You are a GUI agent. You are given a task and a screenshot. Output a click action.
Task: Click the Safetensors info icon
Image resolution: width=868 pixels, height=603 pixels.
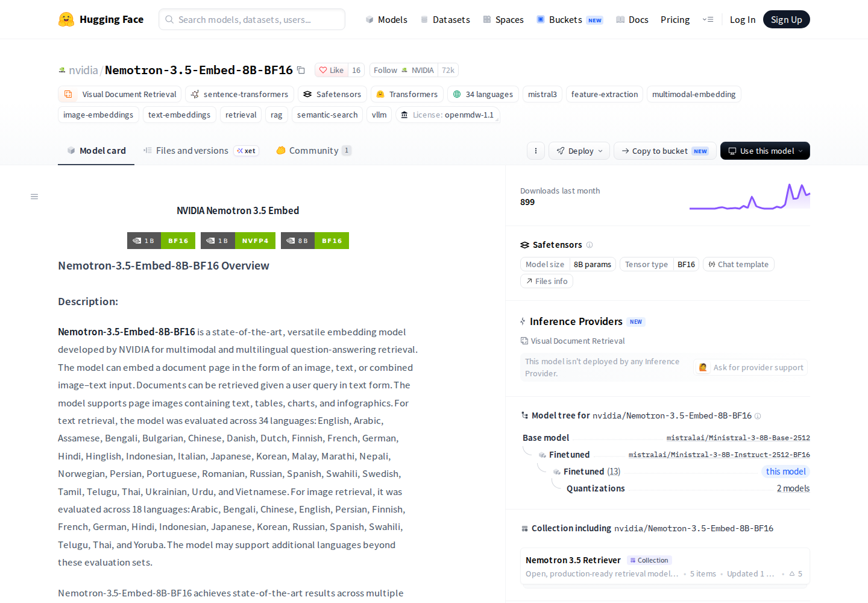pyautogui.click(x=590, y=245)
